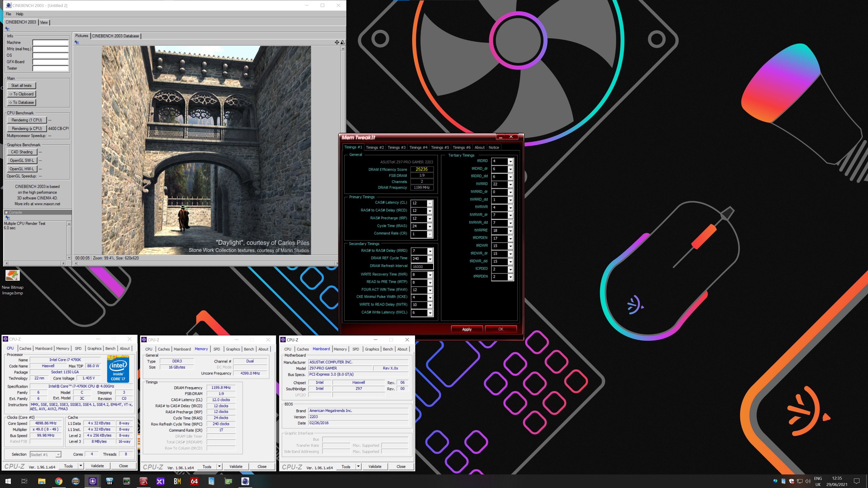Click the zoom triangle icon in the CINEBENCH picture viewer
Viewport: 868px width, 488px height.
coord(342,42)
